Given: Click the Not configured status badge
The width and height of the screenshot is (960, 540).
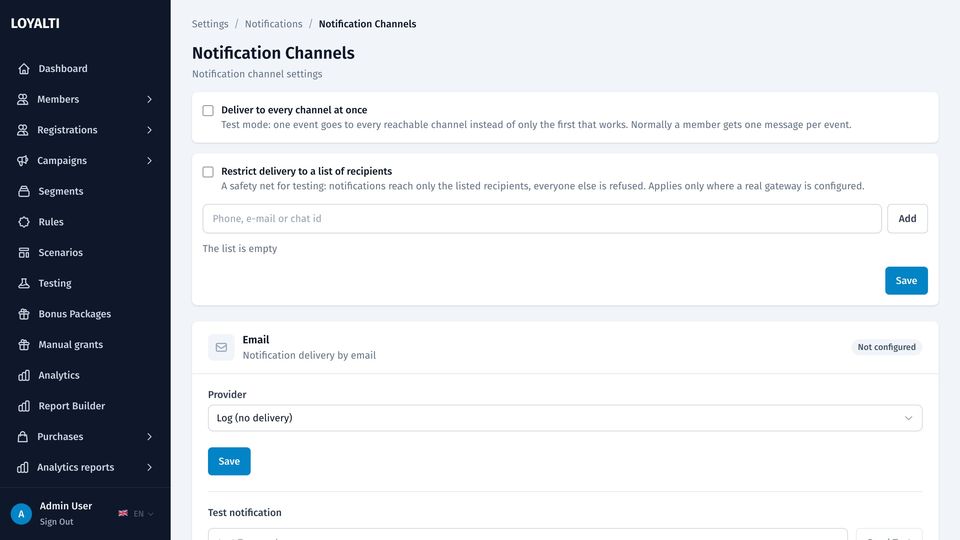Looking at the screenshot, I should click(x=887, y=347).
